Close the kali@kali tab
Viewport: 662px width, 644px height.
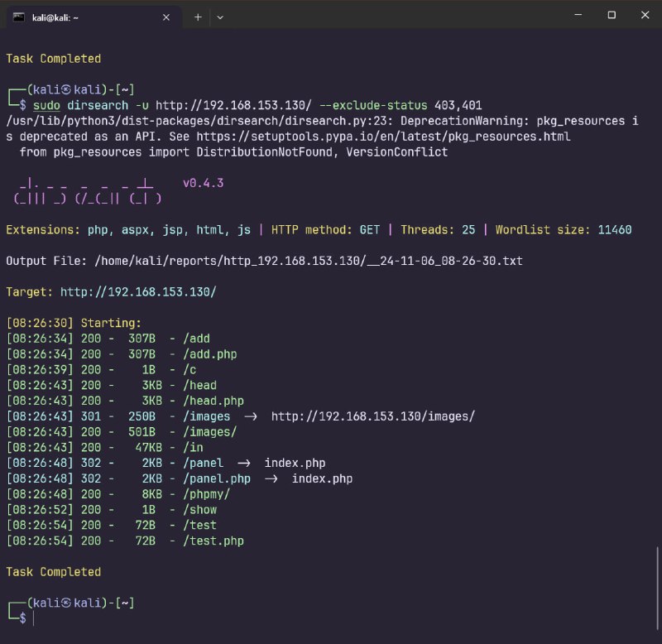coord(166,16)
